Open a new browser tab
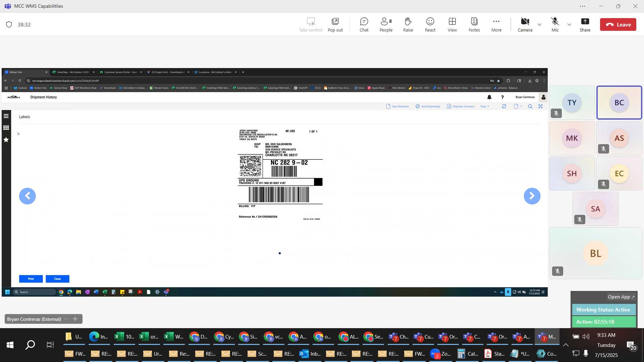This screenshot has width=644, height=362. [x=243, y=72]
